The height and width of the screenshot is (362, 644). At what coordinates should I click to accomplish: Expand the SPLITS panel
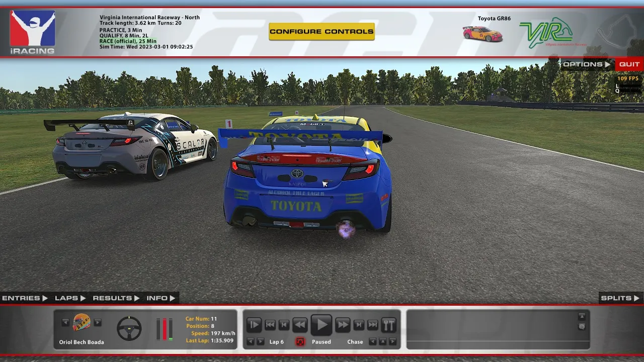click(621, 298)
